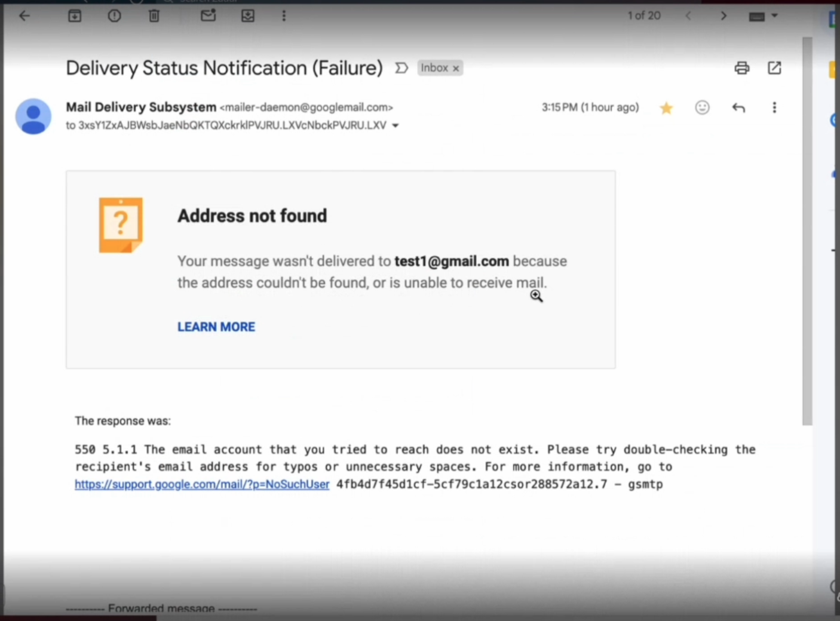This screenshot has height=621, width=840.
Task: Reply to the Mail Delivery Subsystem message
Action: pos(738,107)
